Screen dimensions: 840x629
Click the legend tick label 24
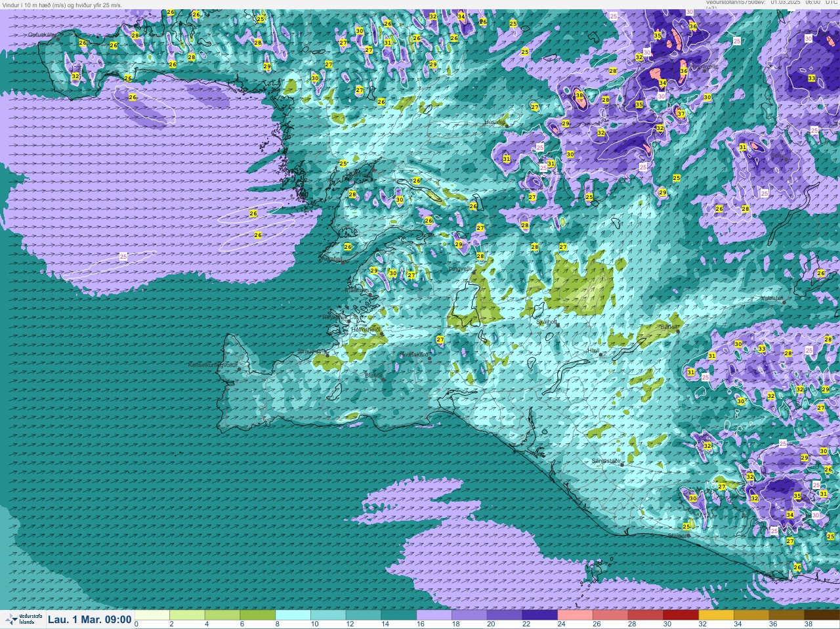click(x=561, y=624)
